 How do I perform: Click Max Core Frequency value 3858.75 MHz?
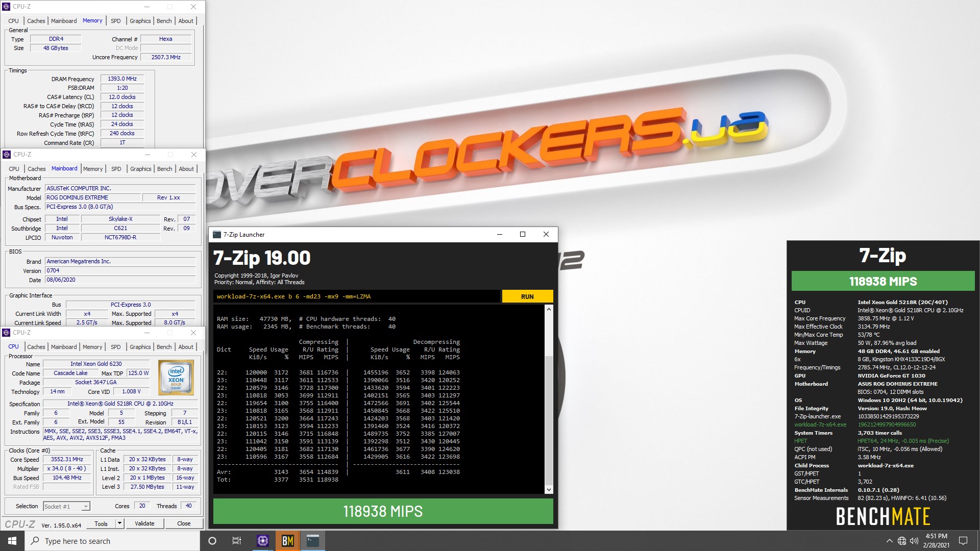[886, 318]
